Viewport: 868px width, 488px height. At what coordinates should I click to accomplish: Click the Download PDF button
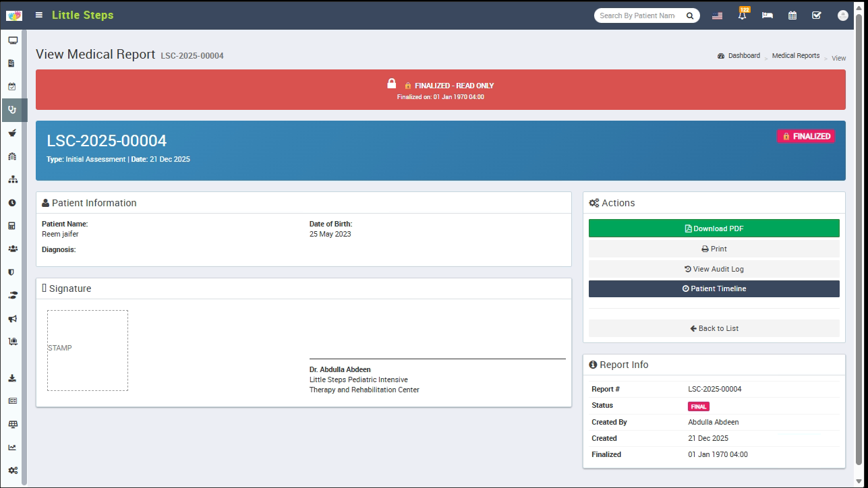714,228
